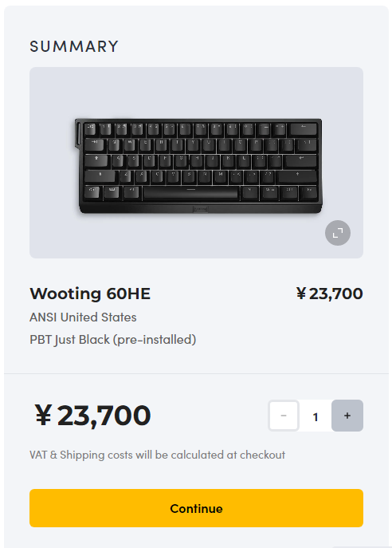Click the VAT & Shipping costs note
This screenshot has height=548, width=392.
pos(158,455)
